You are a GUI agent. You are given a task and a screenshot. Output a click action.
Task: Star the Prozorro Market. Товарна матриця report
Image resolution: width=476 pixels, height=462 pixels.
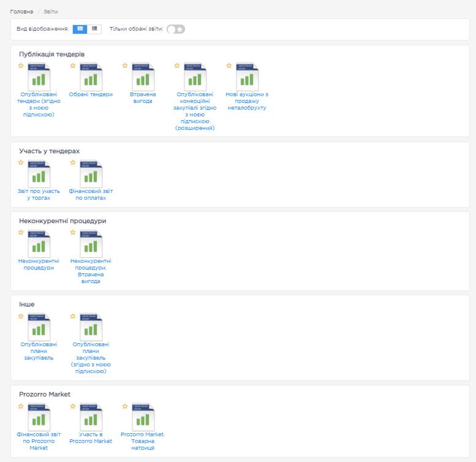125,406
